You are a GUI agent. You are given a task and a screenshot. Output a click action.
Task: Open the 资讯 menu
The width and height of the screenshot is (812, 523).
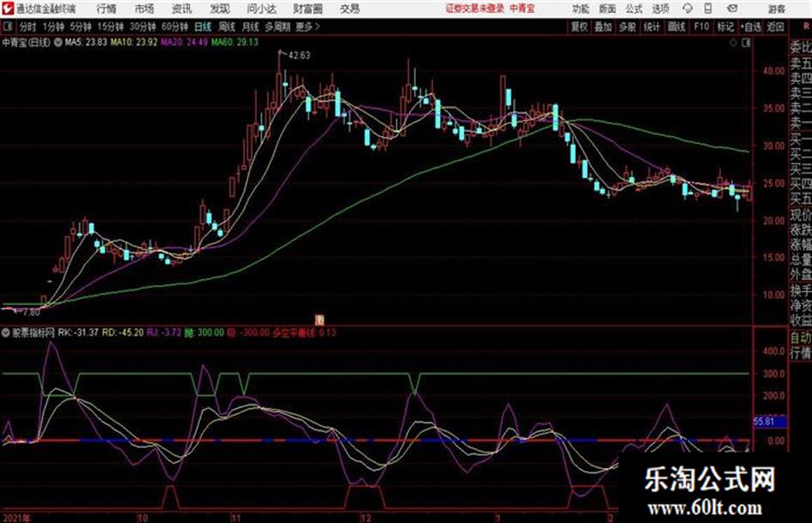click(x=181, y=9)
